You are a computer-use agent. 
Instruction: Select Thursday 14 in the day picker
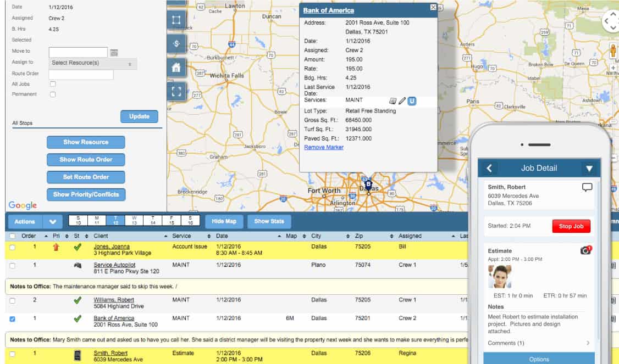[153, 221]
